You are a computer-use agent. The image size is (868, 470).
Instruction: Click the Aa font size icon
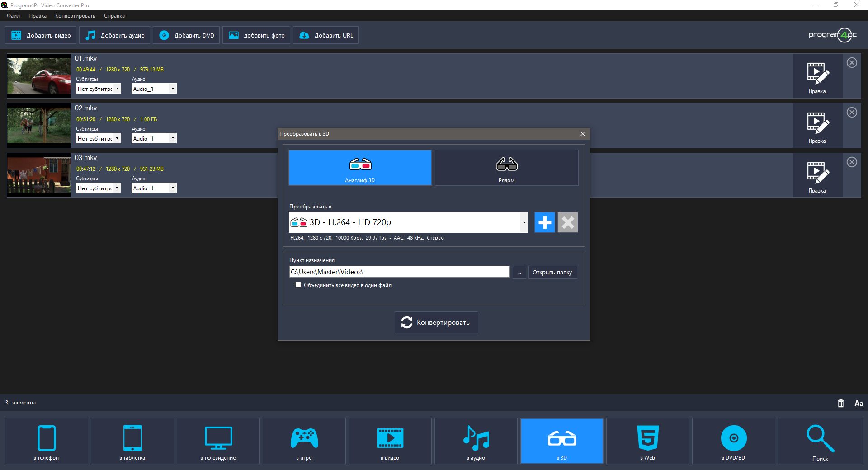859,403
